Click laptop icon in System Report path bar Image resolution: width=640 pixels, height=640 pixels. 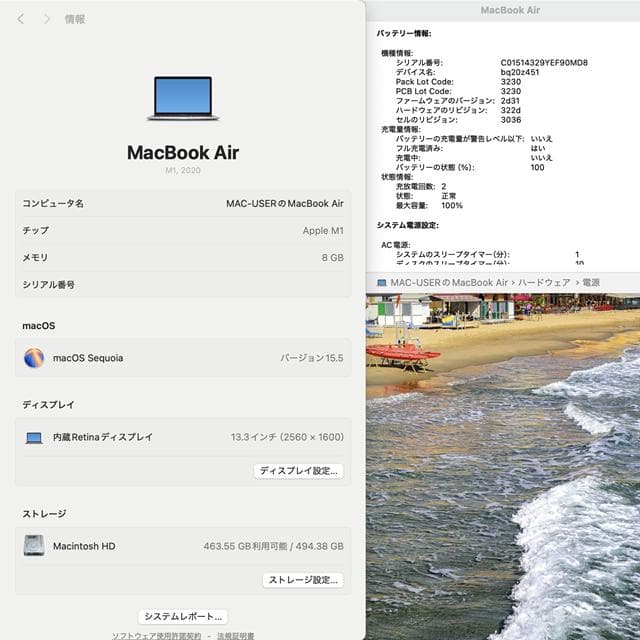382,282
